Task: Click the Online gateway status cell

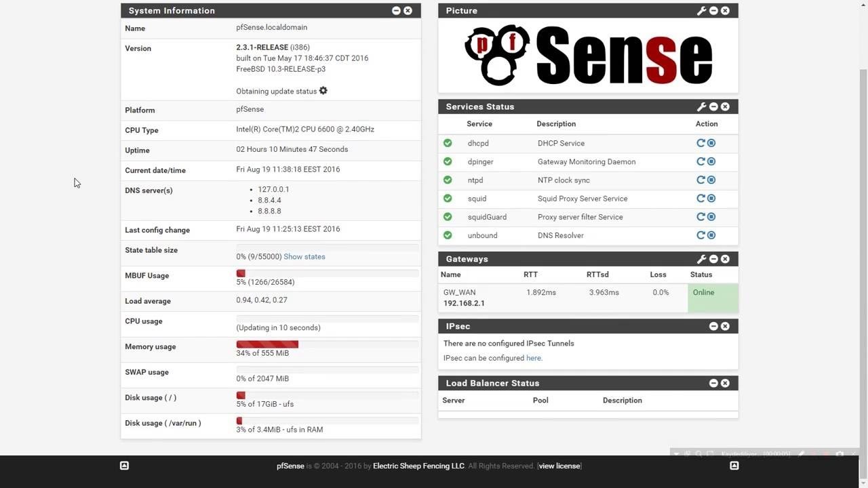Action: [x=713, y=298]
